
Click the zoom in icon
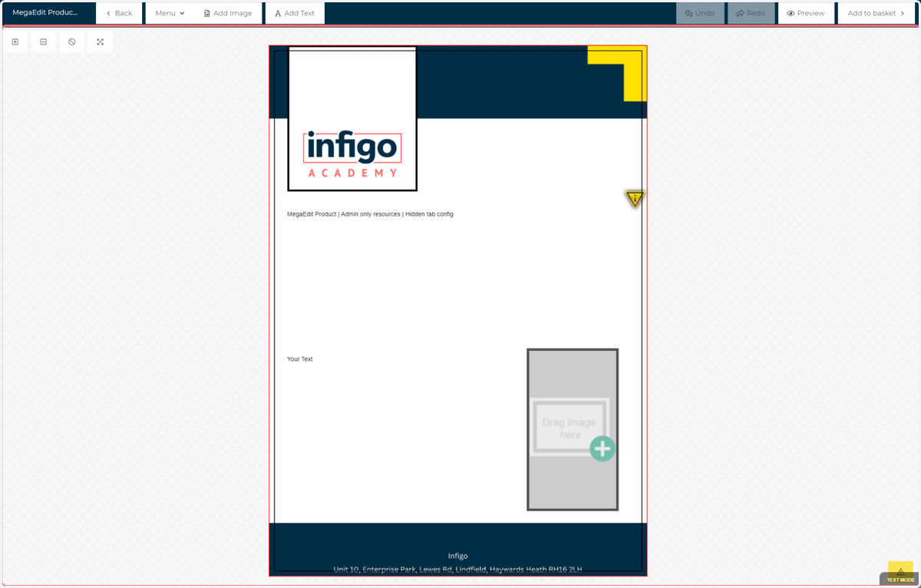[x=15, y=42]
